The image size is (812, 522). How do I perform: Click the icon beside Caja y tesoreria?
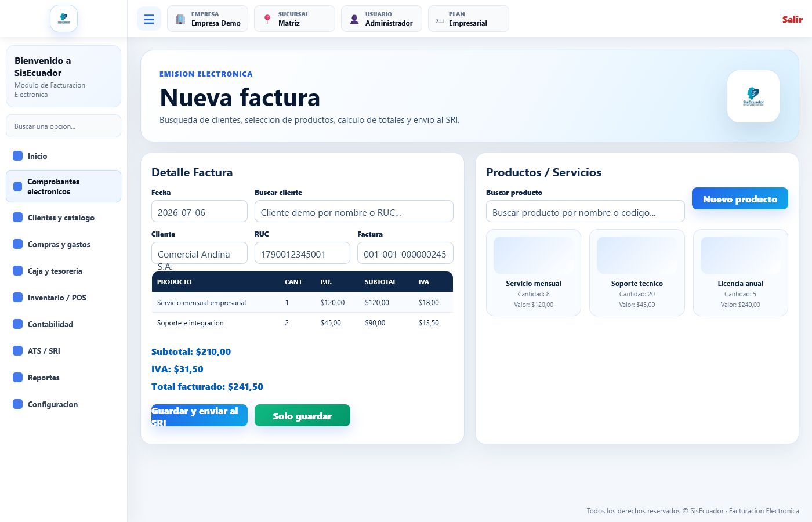pos(18,271)
